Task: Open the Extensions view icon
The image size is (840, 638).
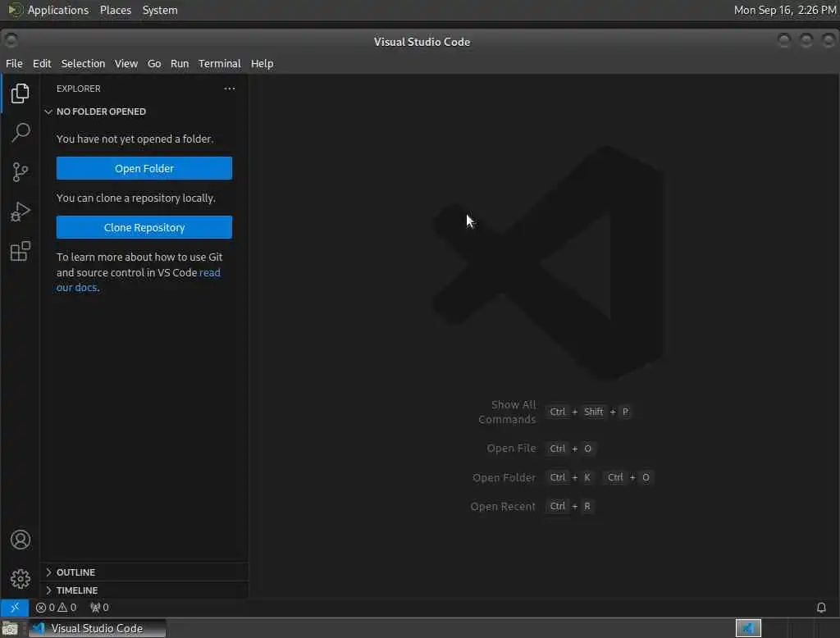Action: tap(20, 251)
